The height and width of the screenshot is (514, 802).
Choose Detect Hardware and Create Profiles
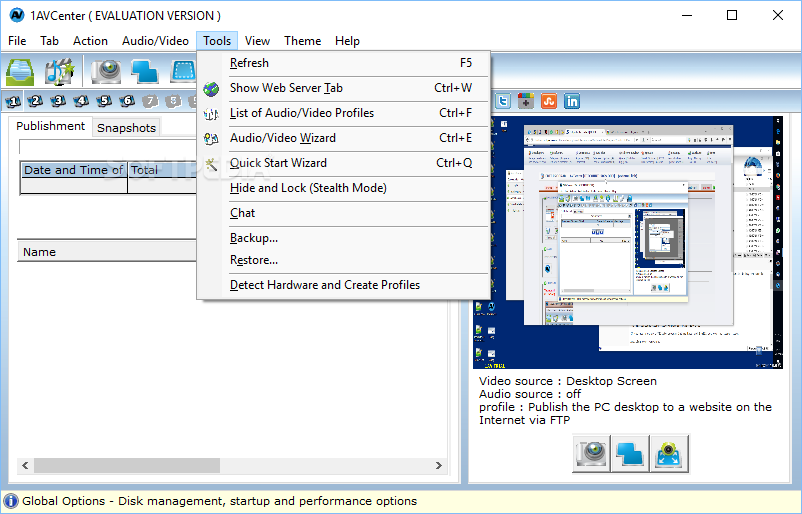coord(344,285)
